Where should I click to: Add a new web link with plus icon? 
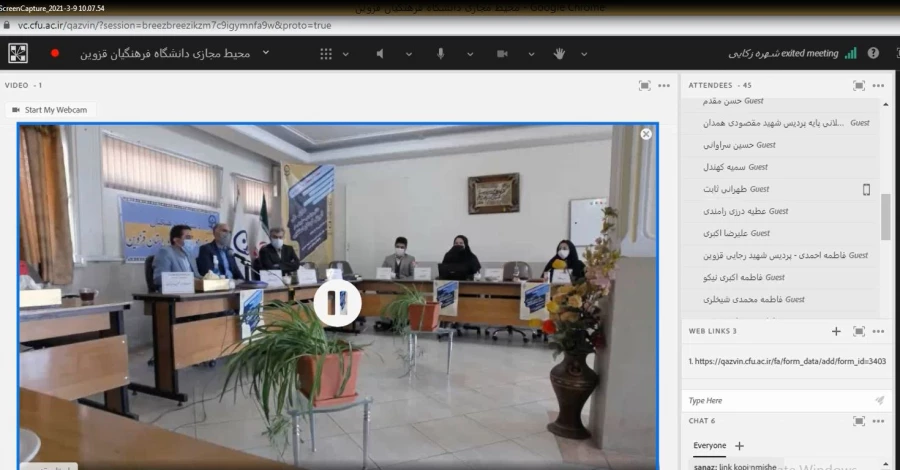[x=836, y=331]
